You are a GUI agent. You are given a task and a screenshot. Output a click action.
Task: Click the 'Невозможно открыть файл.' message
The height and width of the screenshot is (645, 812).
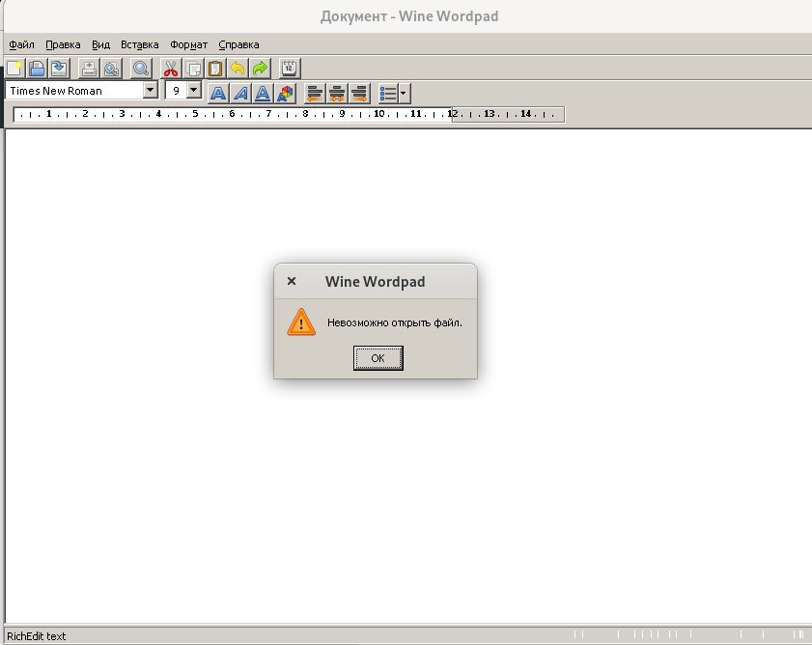tap(395, 322)
